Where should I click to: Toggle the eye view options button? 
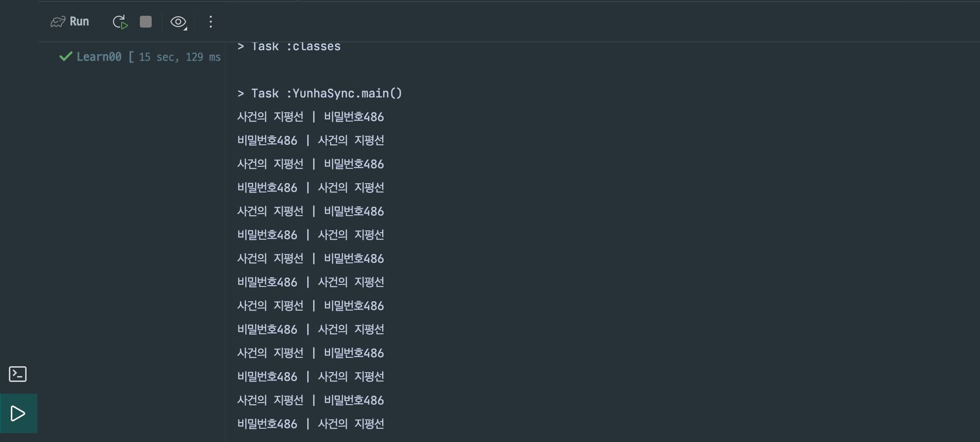[178, 22]
